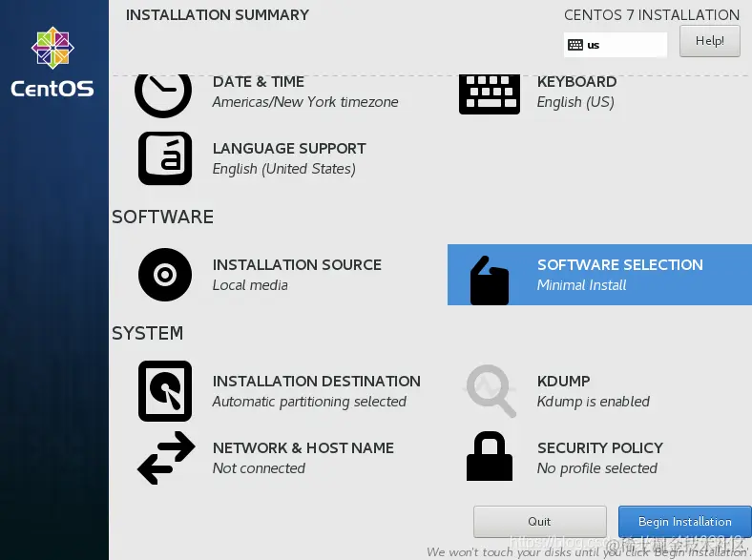
Task: Click the CentOS logo
Action: coord(52,62)
